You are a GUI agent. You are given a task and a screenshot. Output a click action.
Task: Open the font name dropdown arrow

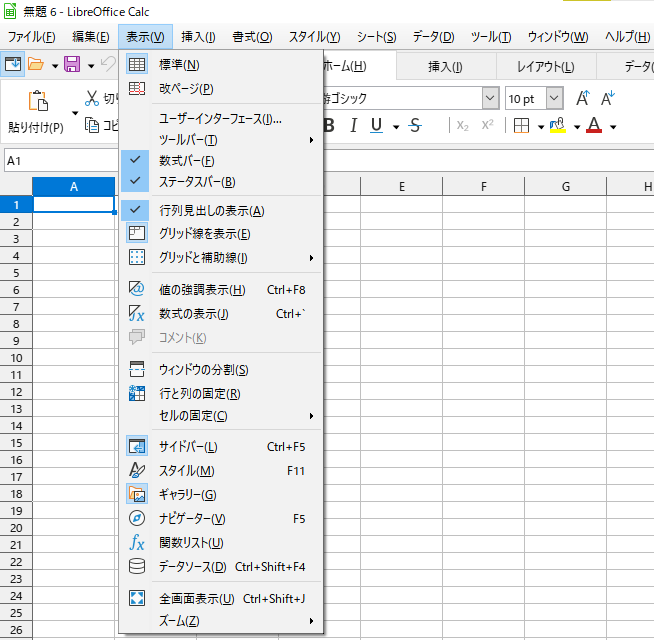coord(490,98)
